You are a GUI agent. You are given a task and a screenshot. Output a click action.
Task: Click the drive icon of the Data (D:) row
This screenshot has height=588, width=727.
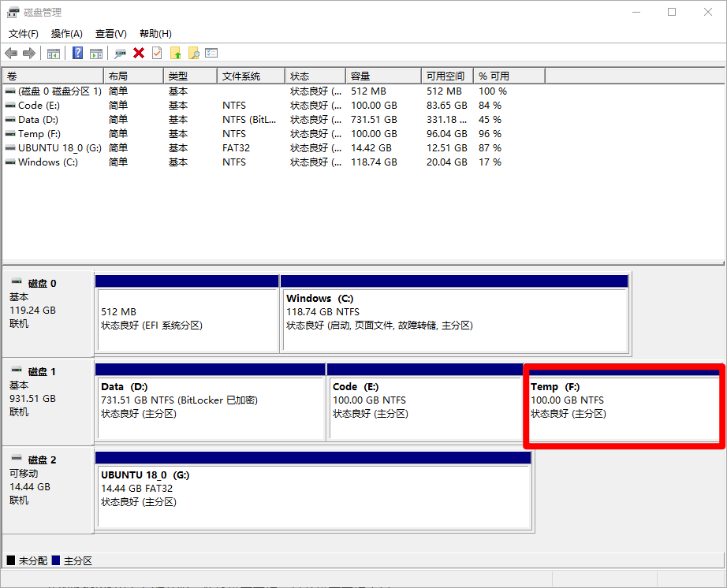10,120
